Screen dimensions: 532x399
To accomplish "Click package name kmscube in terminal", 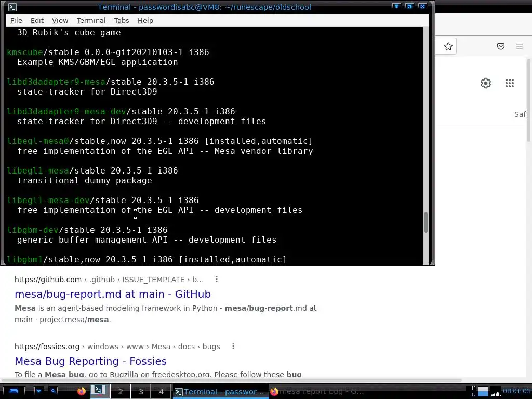I will 25,52.
